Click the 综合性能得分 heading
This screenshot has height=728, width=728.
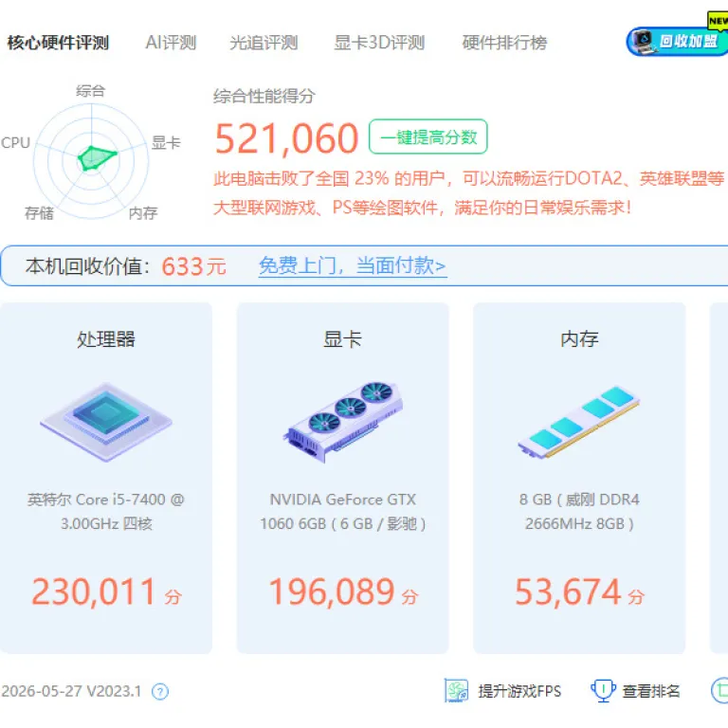pyautogui.click(x=264, y=96)
